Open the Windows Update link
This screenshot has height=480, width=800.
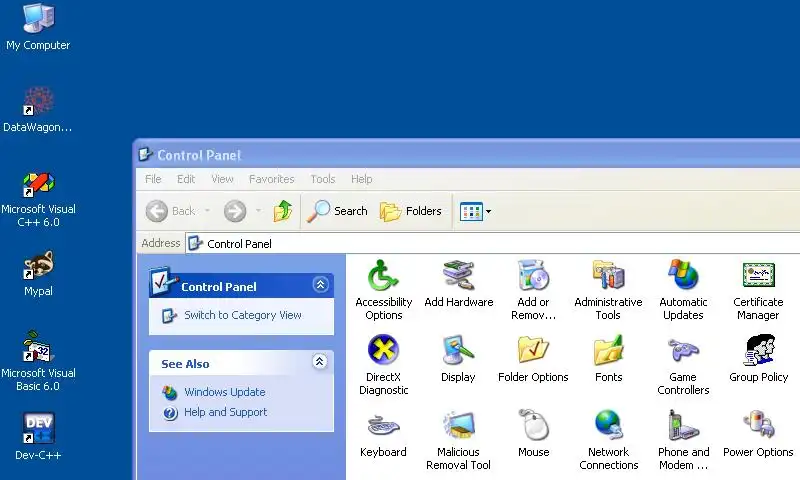(224, 392)
